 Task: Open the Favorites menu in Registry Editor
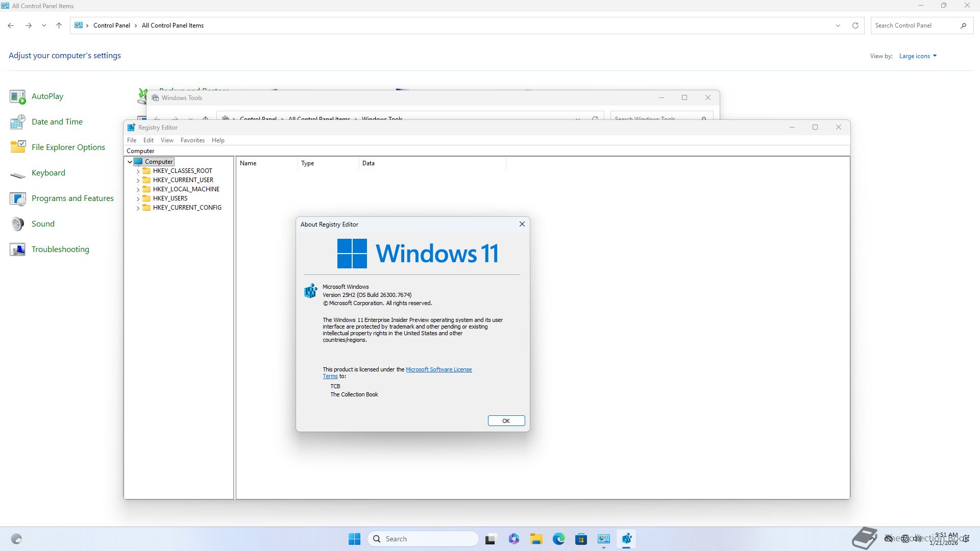(192, 140)
